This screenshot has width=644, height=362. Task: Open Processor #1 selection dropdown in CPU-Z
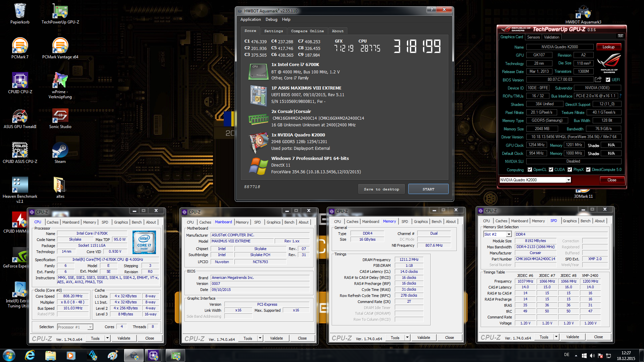tap(90, 327)
